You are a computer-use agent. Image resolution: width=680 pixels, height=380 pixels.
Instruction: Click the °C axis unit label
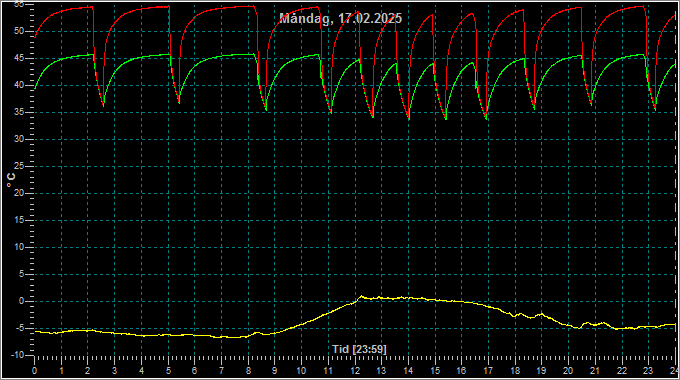(x=11, y=180)
